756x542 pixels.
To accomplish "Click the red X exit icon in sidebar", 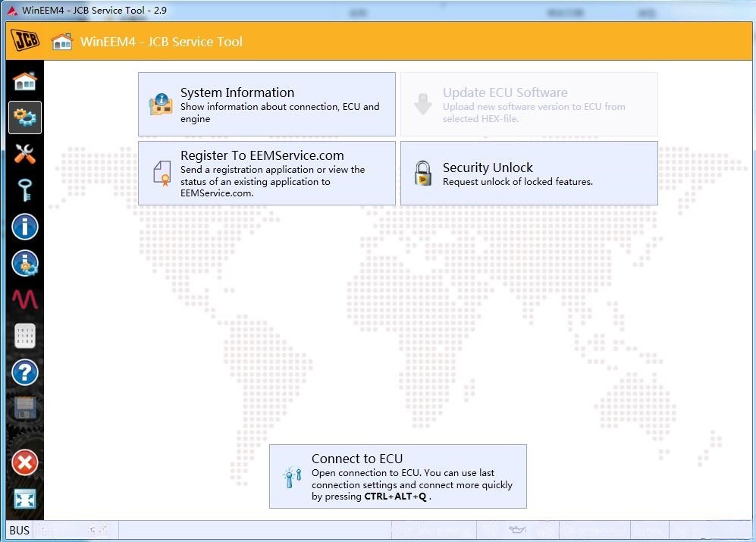I will [x=25, y=463].
